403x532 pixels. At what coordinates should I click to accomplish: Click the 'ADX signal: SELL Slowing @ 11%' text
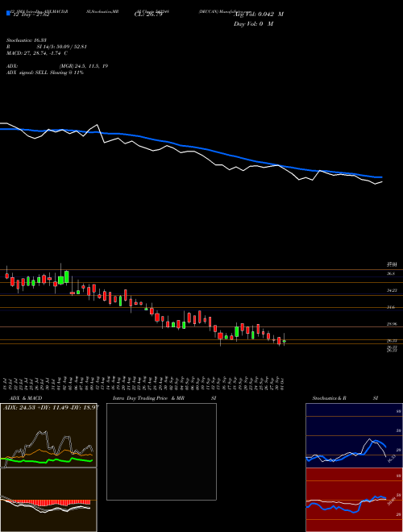coord(45,73)
